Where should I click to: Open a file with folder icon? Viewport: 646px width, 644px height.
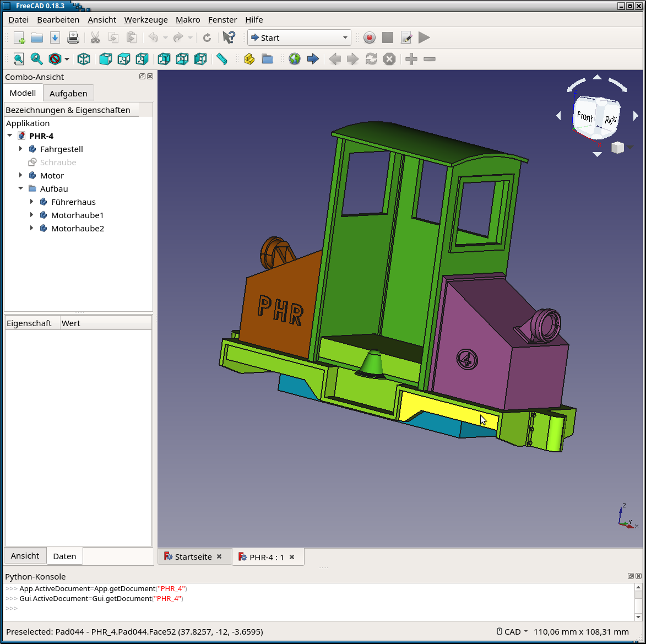[x=37, y=37]
